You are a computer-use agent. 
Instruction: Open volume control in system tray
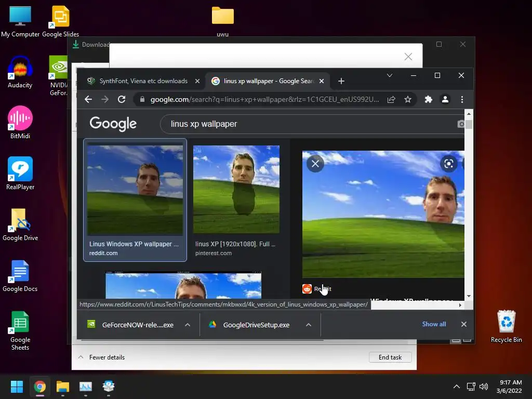point(484,387)
